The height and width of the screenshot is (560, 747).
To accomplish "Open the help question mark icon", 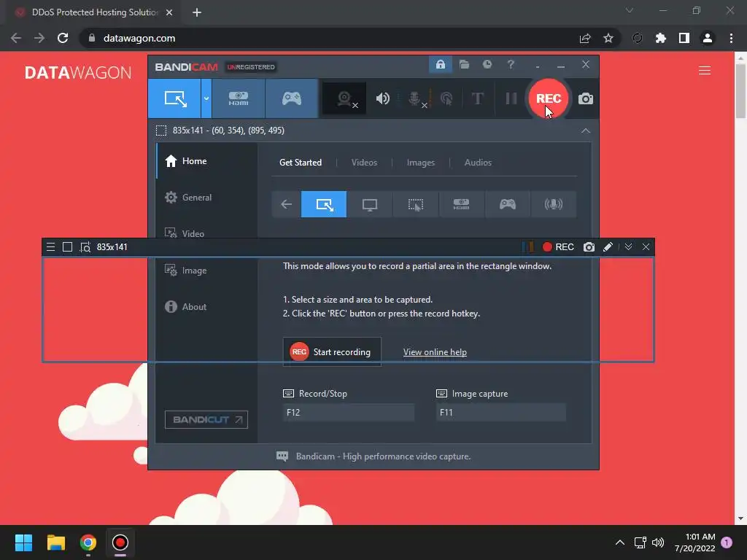I will click(511, 64).
